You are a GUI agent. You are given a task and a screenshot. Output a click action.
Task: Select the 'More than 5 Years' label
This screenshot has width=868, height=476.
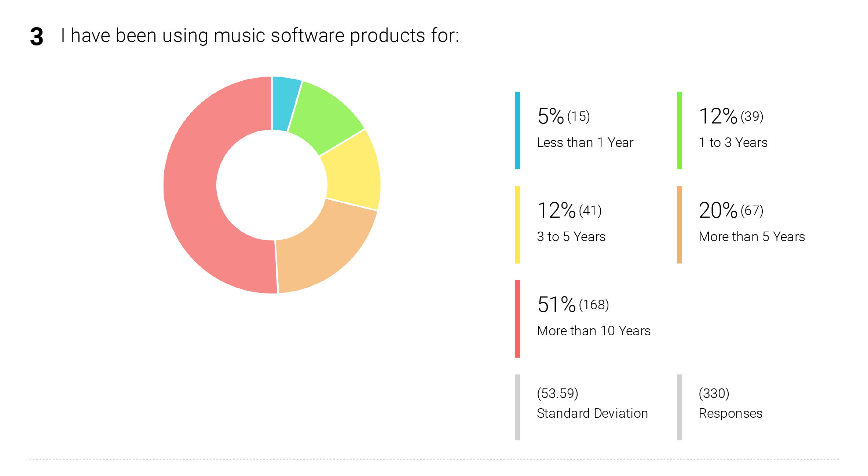pos(752,236)
